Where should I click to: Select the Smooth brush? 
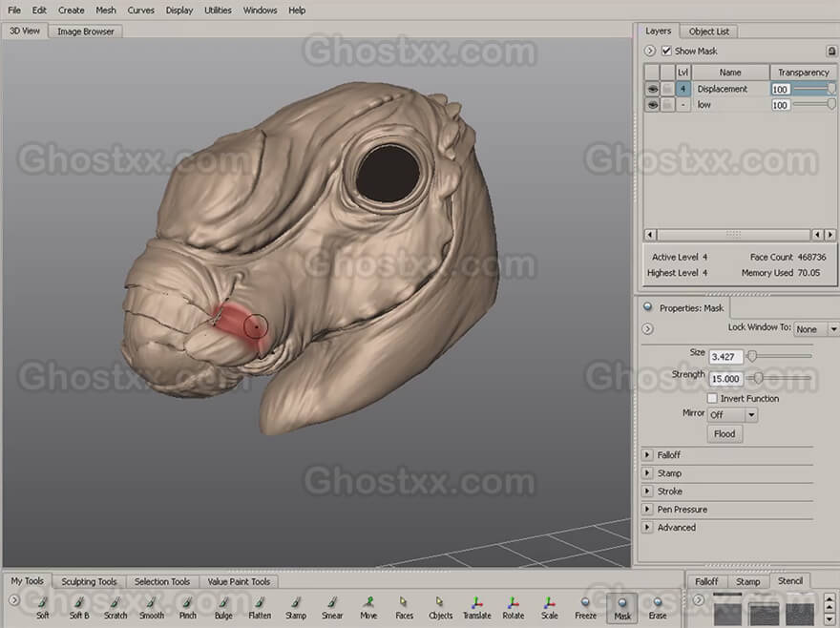[152, 608]
